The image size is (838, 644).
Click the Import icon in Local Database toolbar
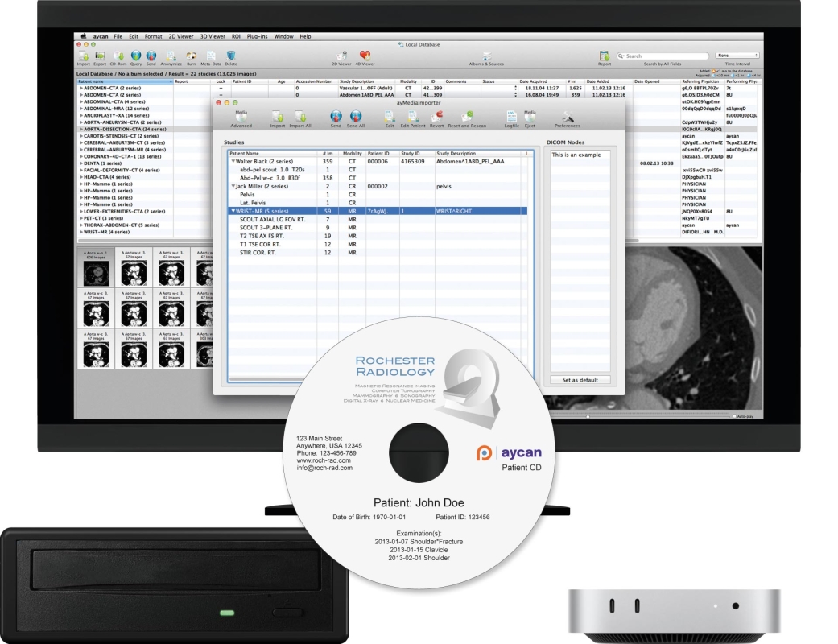(x=84, y=56)
